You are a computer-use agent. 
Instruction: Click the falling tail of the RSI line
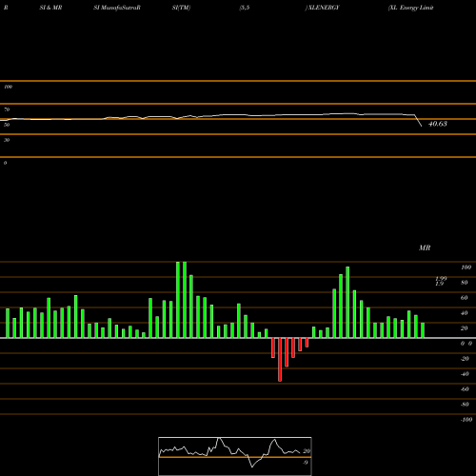(x=418, y=121)
